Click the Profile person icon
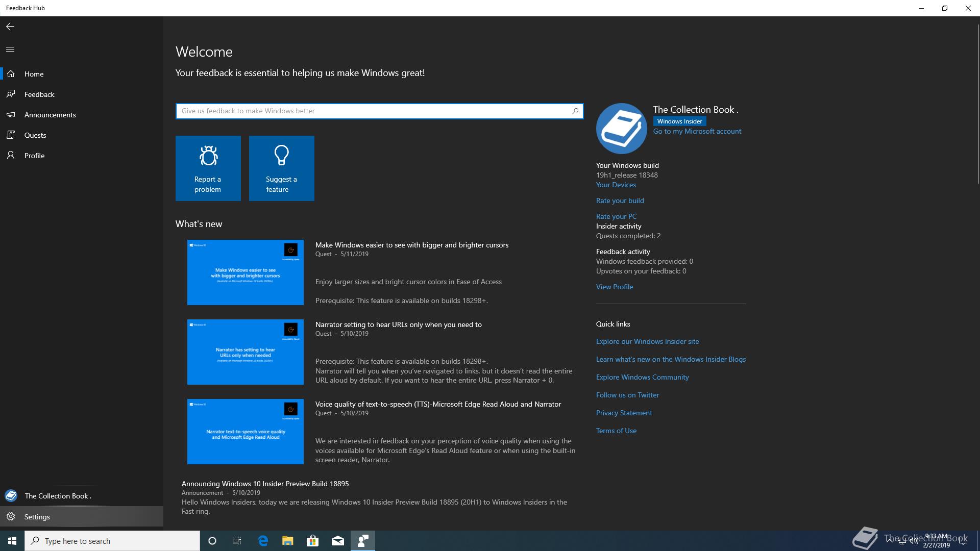980x551 pixels. [11, 156]
